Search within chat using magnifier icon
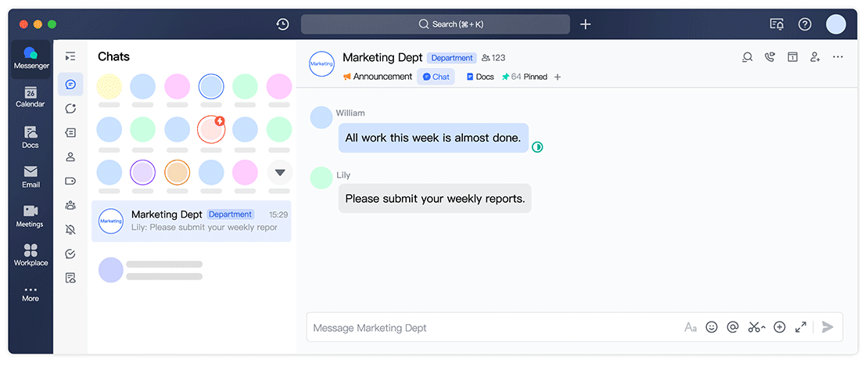This screenshot has height=371, width=868. point(748,57)
